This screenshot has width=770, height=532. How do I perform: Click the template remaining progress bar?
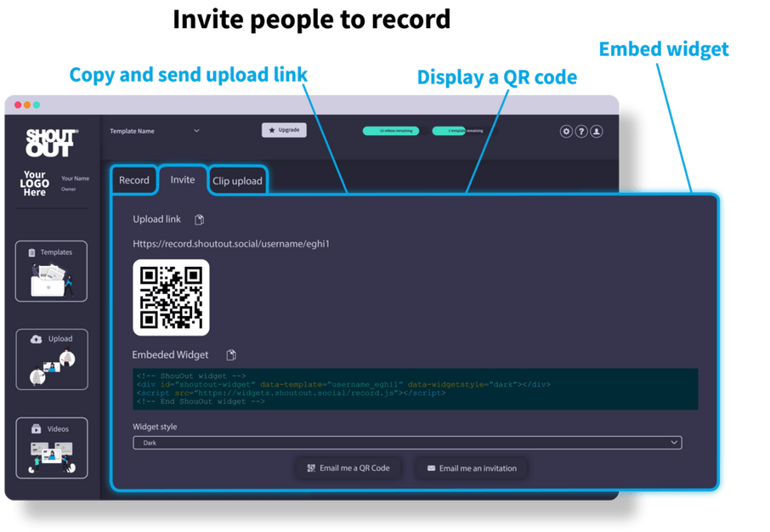pos(464,131)
